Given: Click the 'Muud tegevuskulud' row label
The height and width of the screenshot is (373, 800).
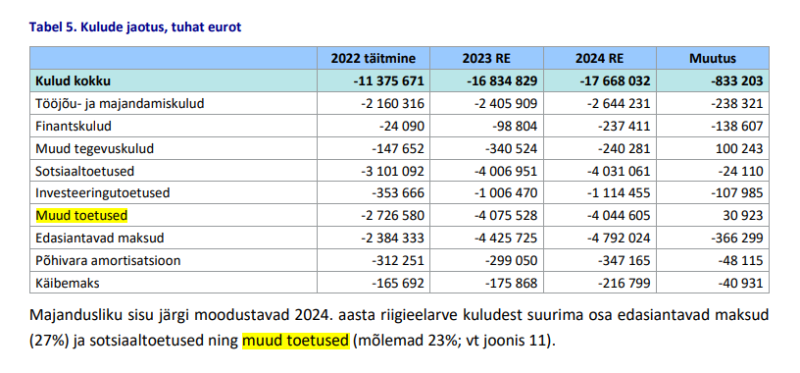Looking at the screenshot, I should (94, 148).
